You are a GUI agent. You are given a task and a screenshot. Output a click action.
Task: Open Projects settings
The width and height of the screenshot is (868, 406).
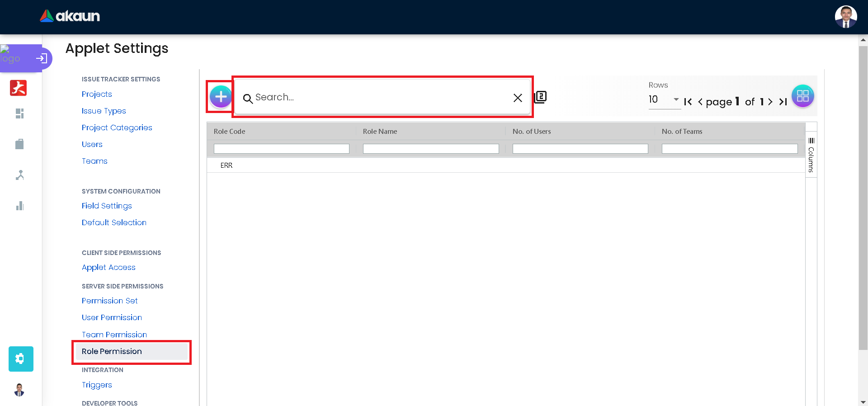(97, 94)
